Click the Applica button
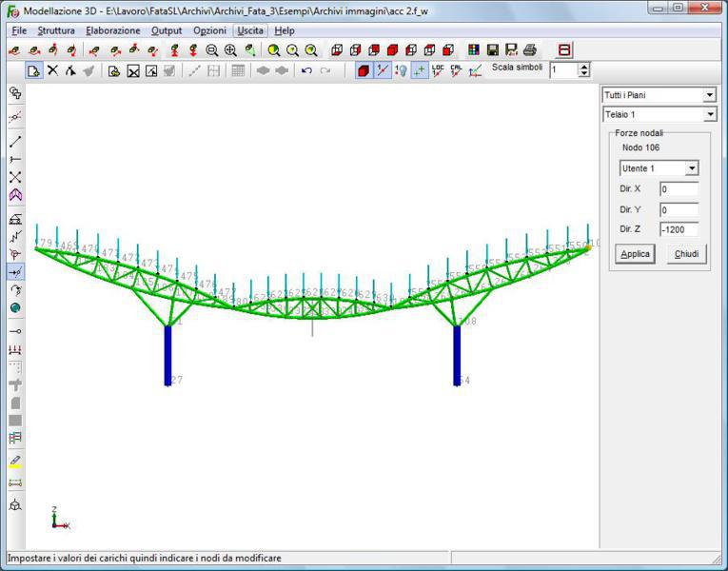 635,254
